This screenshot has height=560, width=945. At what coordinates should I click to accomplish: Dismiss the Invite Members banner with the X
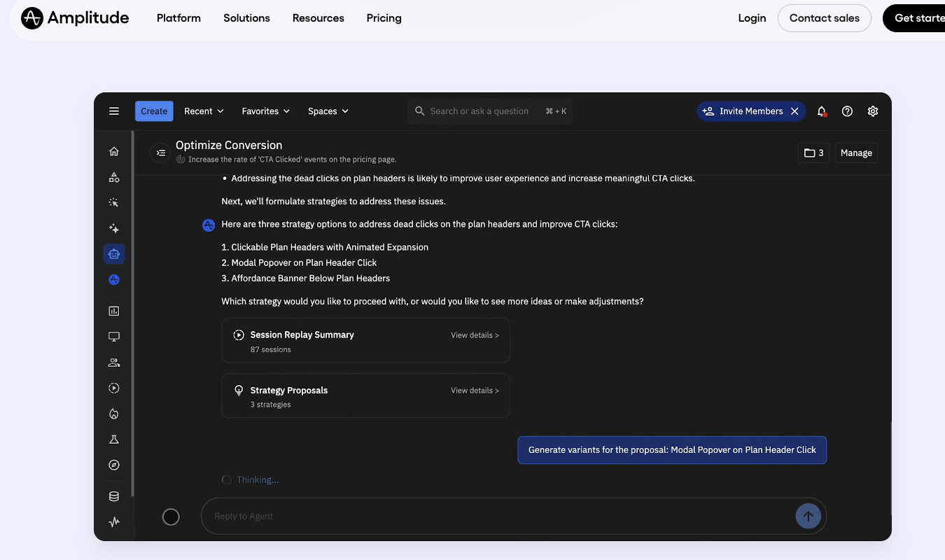(x=794, y=111)
